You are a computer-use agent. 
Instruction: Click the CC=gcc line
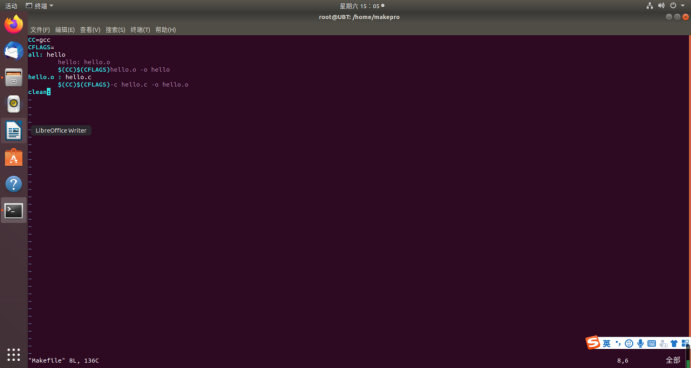click(x=39, y=40)
